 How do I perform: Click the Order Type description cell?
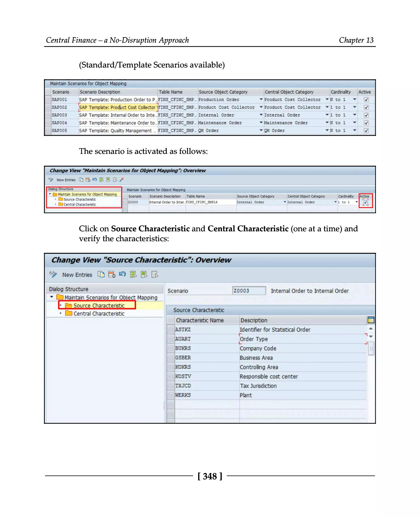(x=303, y=339)
